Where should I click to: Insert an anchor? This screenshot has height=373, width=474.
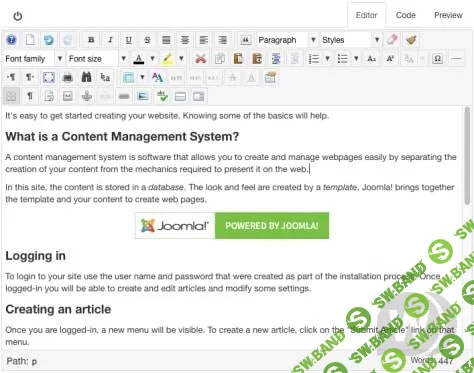[86, 97]
